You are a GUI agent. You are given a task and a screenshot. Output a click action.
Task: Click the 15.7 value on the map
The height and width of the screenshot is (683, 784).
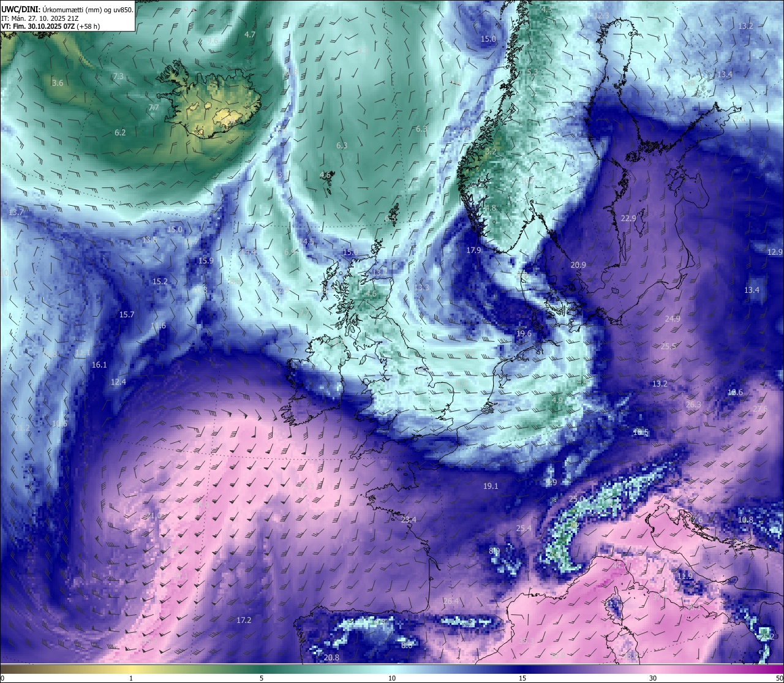127,315
